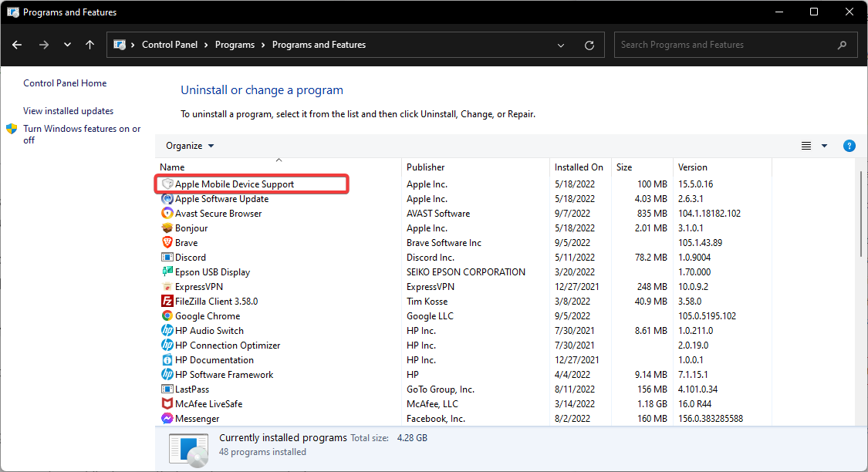Screen dimensions: 868x472
Task: Click the Up one level arrow
Action: [x=90, y=45]
